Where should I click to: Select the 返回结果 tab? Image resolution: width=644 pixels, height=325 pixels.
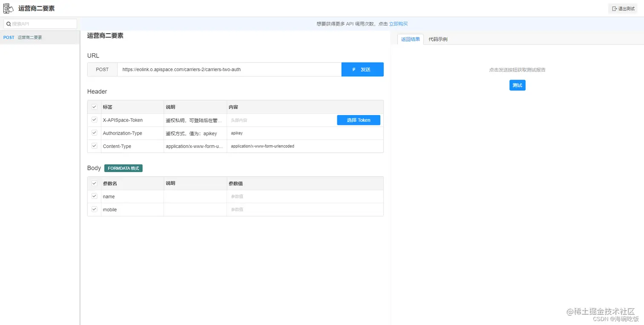[x=410, y=39]
